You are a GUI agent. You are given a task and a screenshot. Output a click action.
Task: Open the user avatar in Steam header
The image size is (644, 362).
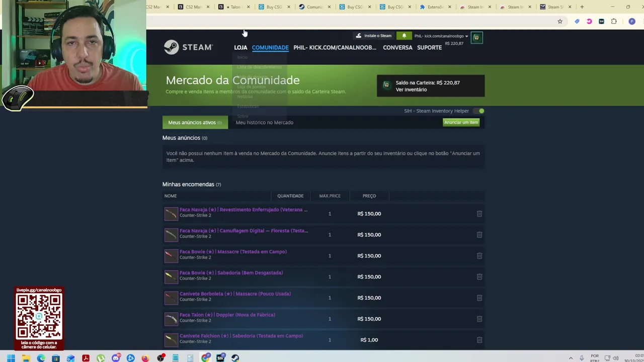(476, 37)
